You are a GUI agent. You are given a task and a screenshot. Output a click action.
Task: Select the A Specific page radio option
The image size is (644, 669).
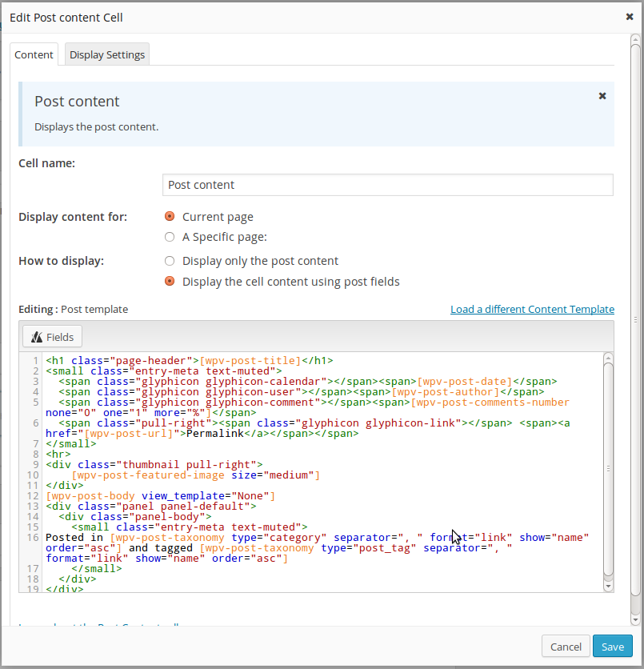coord(170,237)
